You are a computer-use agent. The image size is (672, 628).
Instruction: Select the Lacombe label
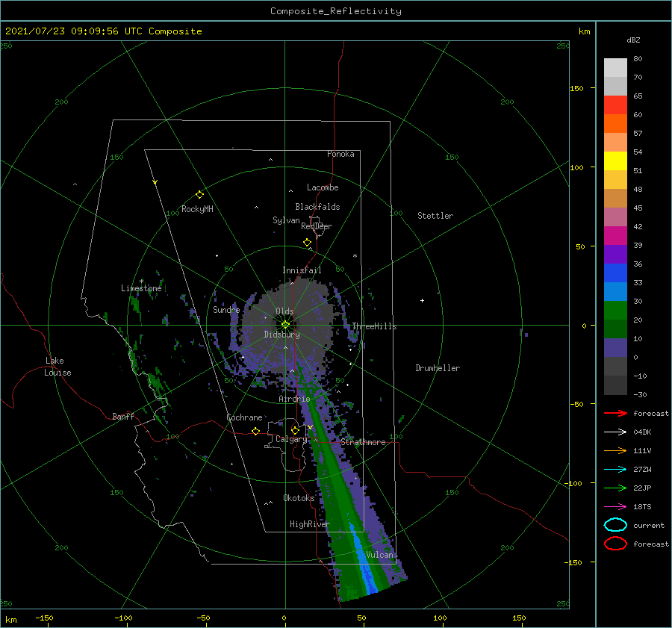323,187
